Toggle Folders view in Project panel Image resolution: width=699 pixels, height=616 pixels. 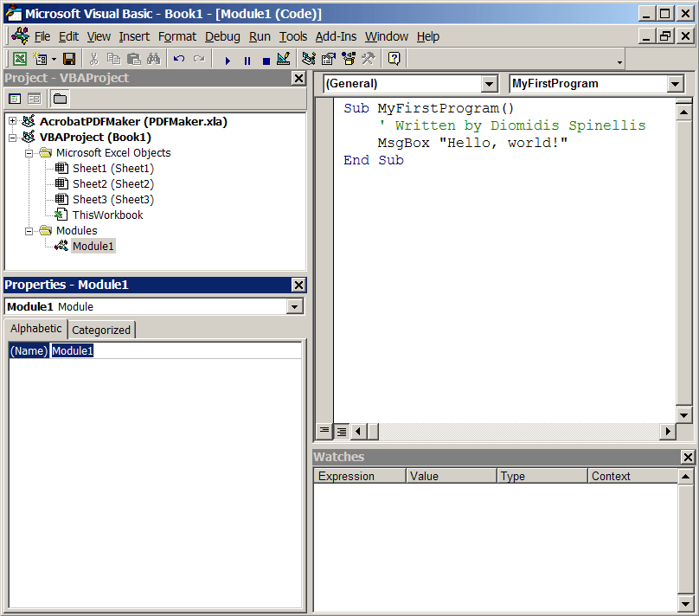coord(60,99)
